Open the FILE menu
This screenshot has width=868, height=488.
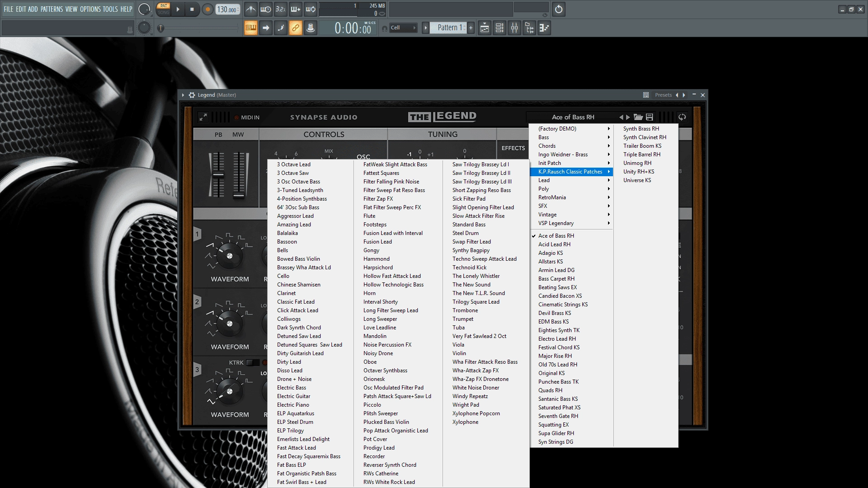coord(8,9)
